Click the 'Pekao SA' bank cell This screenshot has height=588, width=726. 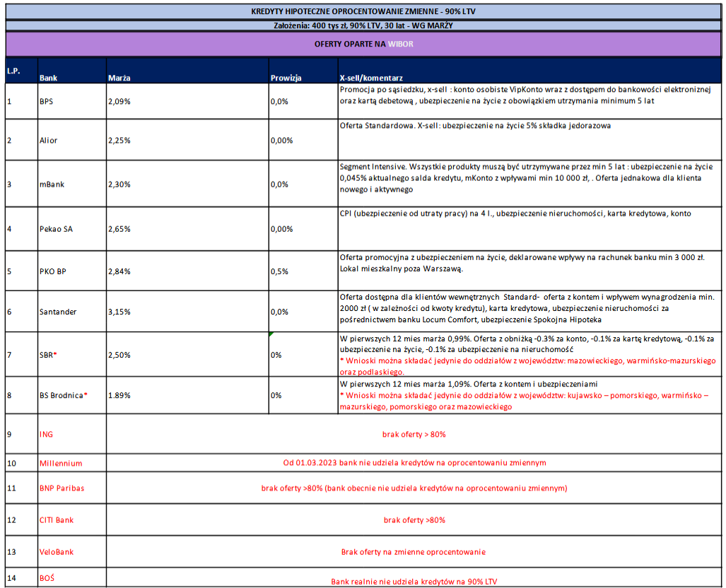[x=55, y=229]
